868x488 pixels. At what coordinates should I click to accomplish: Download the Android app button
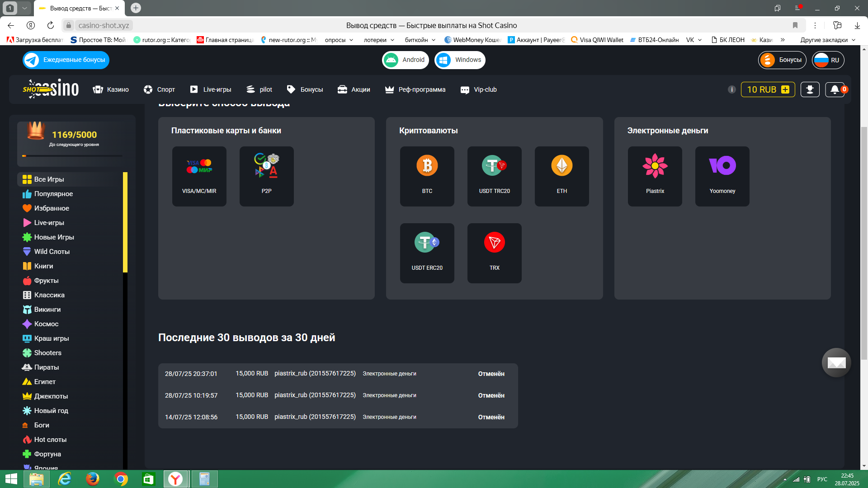tap(406, 60)
